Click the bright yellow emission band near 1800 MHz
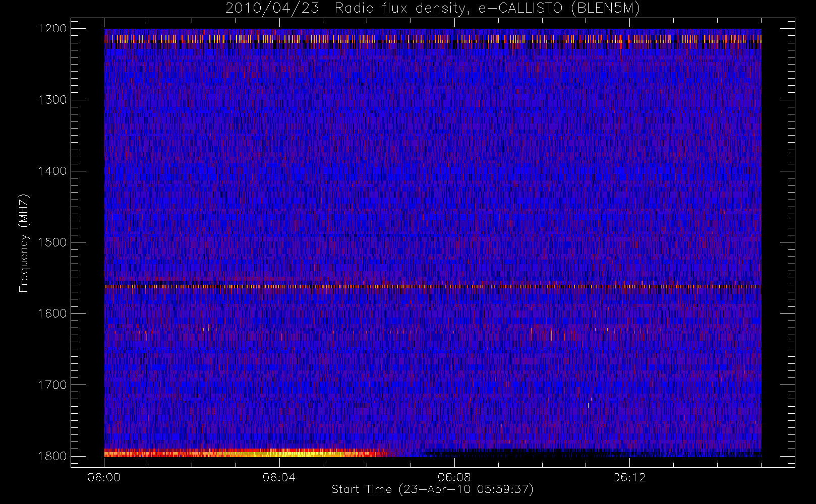816x504 pixels. 247,453
